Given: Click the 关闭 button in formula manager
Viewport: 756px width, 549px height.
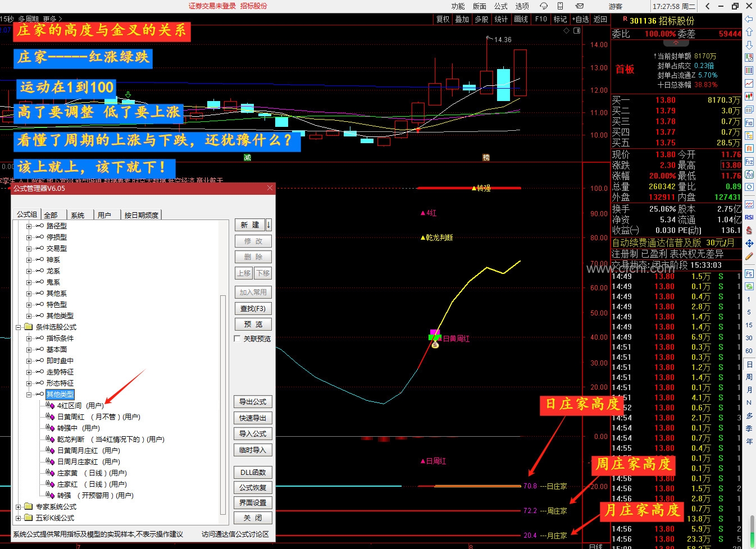Looking at the screenshot, I should [x=253, y=518].
